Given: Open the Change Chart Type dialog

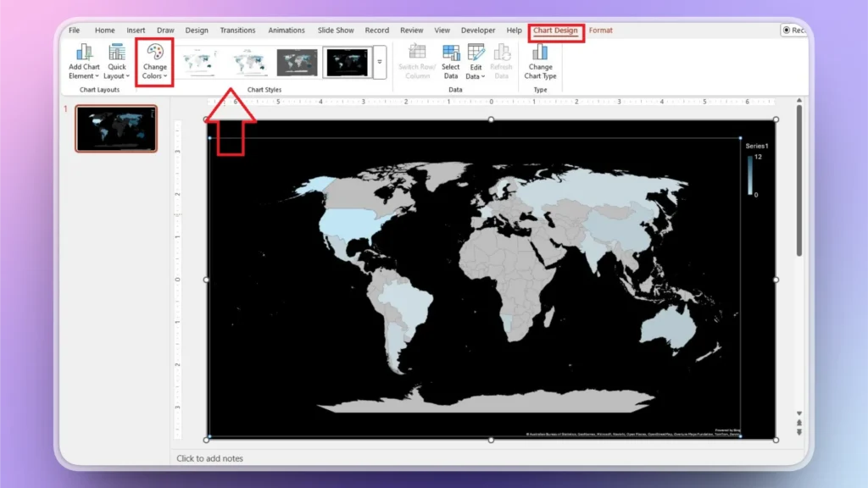Looking at the screenshot, I should (540, 61).
